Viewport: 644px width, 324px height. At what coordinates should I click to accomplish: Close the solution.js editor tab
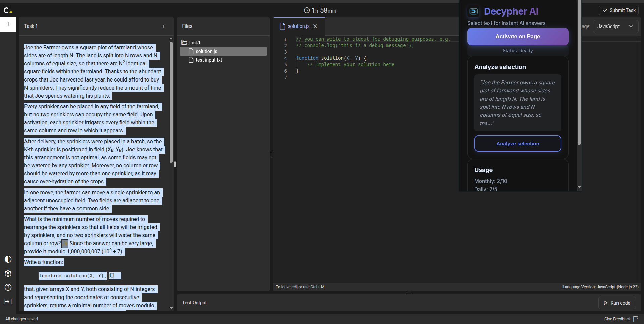pyautogui.click(x=315, y=26)
